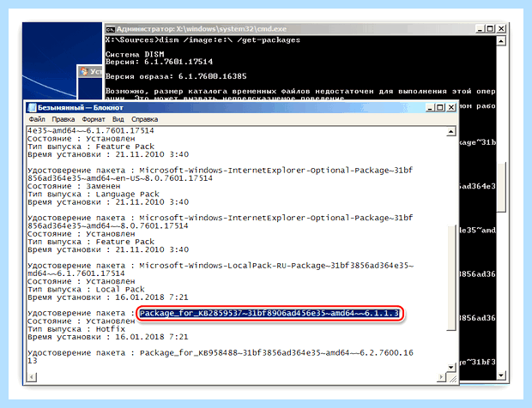Maximize the Notepad window
The height and width of the screenshot is (408, 532).
coord(439,107)
